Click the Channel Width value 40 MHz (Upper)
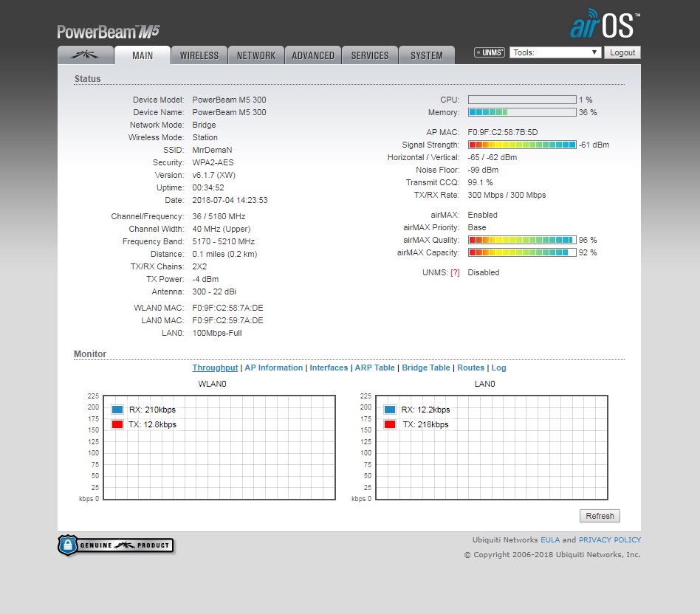 click(x=222, y=229)
